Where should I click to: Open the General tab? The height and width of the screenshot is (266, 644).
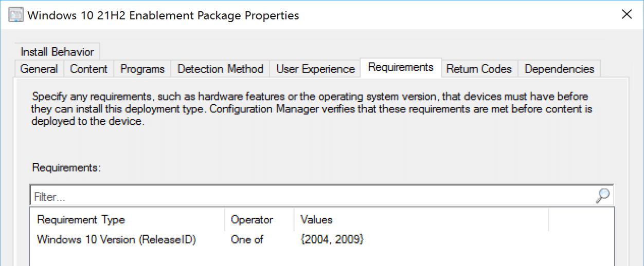[x=39, y=69]
